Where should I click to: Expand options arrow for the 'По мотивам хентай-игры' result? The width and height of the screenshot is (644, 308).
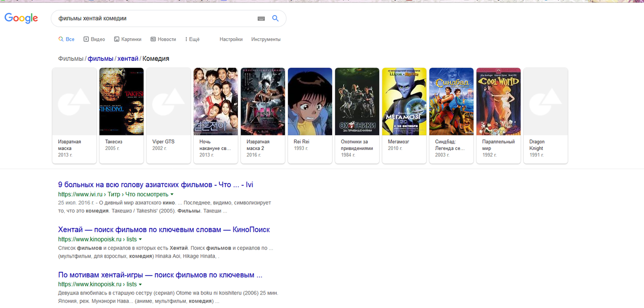tap(140, 285)
